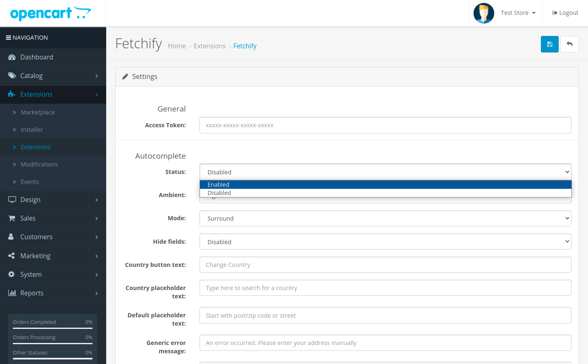The image size is (588, 364).
Task: Expand the System menu chevron
Action: click(x=97, y=275)
